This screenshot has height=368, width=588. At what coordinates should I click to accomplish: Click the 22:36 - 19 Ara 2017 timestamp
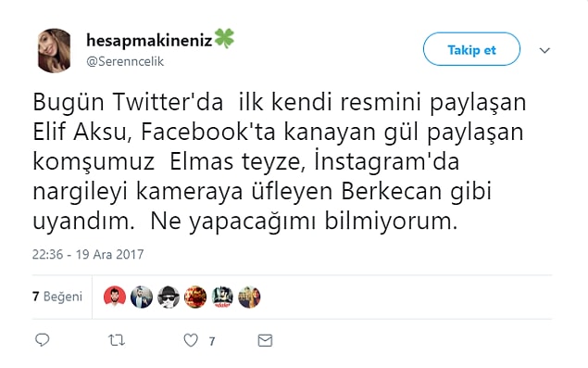pyautogui.click(x=88, y=254)
